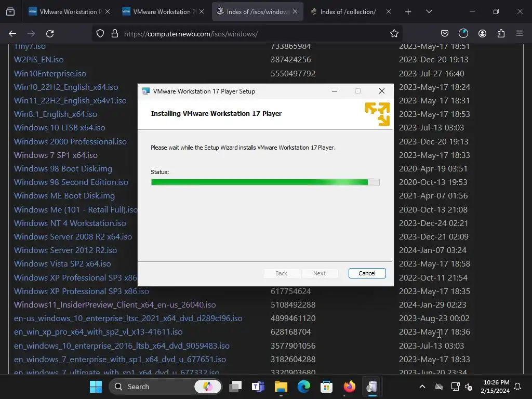This screenshot has width=532, height=399.
Task: Click date 2024-Jan-07 03:24
Action: click(433, 250)
